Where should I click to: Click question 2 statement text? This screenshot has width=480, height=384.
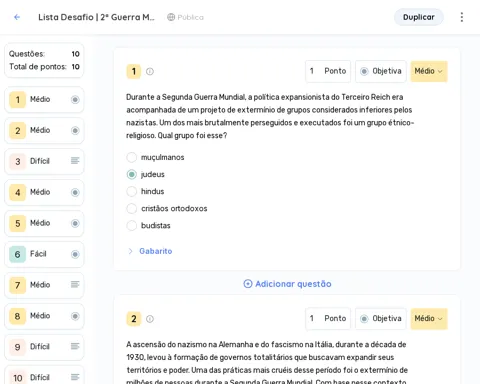point(267,363)
